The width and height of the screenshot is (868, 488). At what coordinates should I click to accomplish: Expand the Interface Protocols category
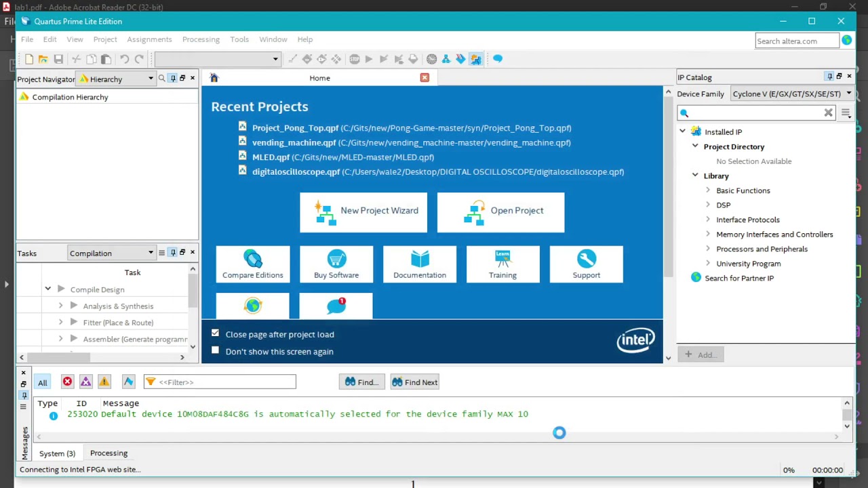[708, 220]
